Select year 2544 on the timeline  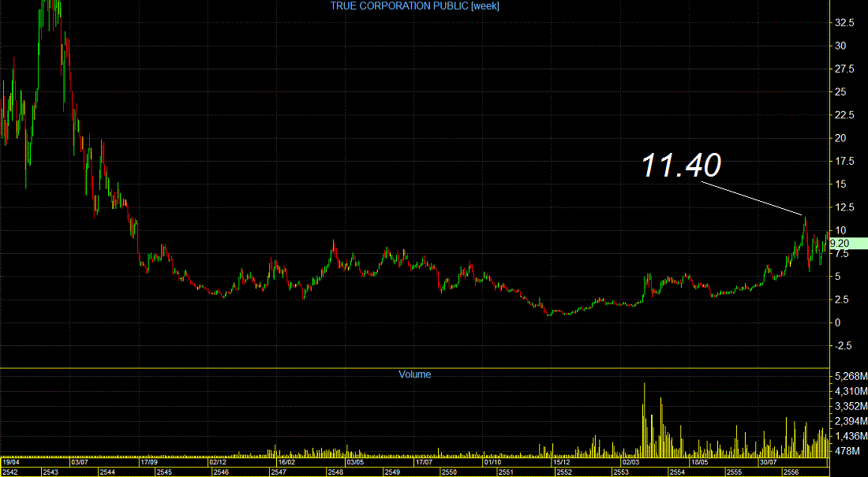(x=107, y=472)
